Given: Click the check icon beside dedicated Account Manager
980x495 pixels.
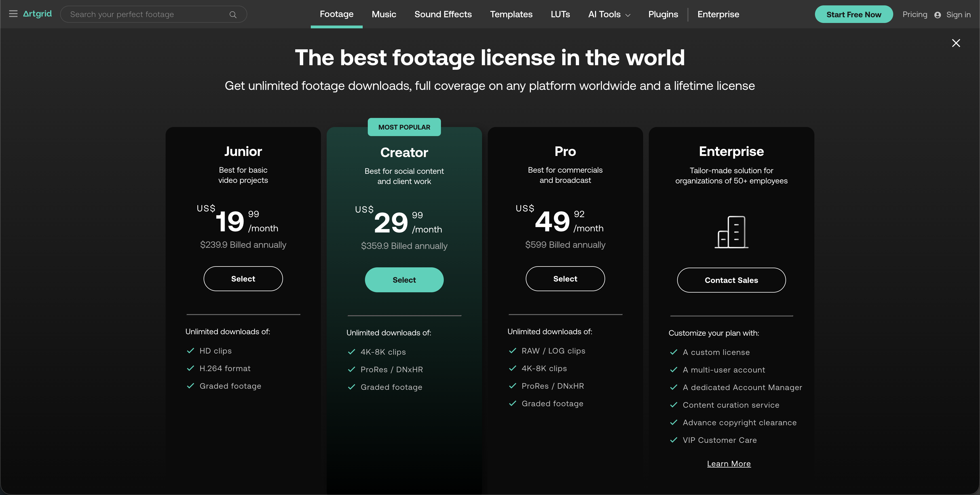Looking at the screenshot, I should (x=674, y=387).
